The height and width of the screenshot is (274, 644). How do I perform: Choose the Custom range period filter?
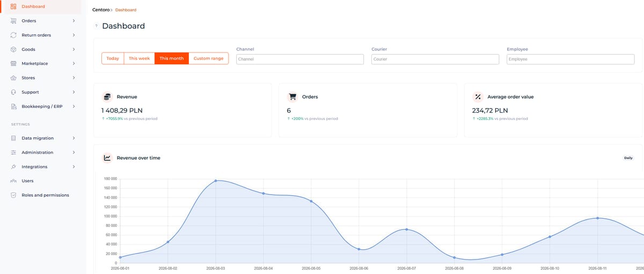click(x=209, y=58)
